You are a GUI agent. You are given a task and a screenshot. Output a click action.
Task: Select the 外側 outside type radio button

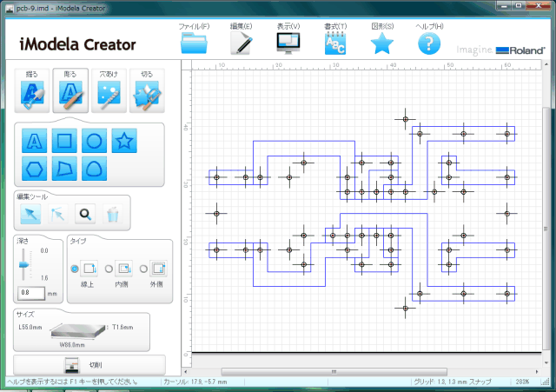point(143,269)
